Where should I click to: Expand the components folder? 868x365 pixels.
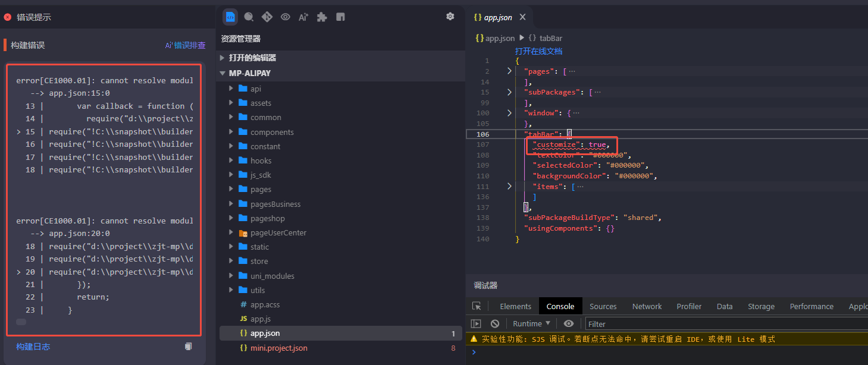(x=272, y=132)
